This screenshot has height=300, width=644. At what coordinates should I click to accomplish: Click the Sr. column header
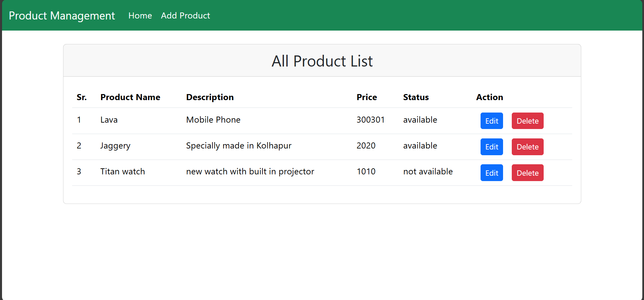point(82,97)
